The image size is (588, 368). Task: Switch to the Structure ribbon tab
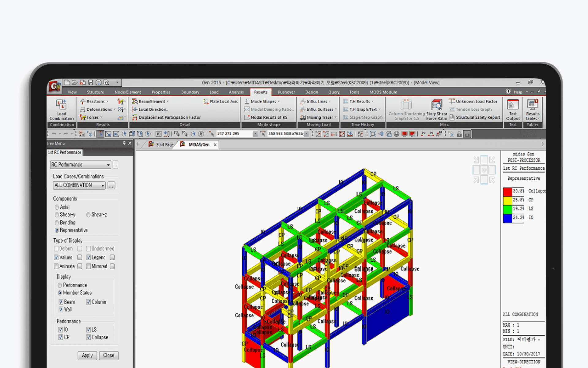tap(95, 92)
